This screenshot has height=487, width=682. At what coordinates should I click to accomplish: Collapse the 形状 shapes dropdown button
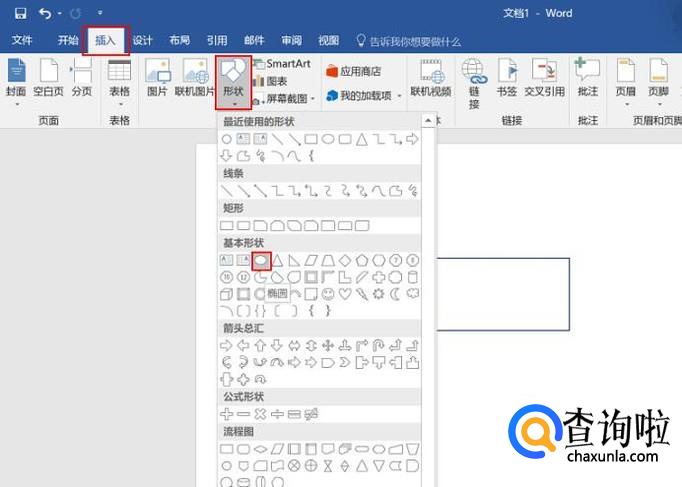(x=233, y=83)
